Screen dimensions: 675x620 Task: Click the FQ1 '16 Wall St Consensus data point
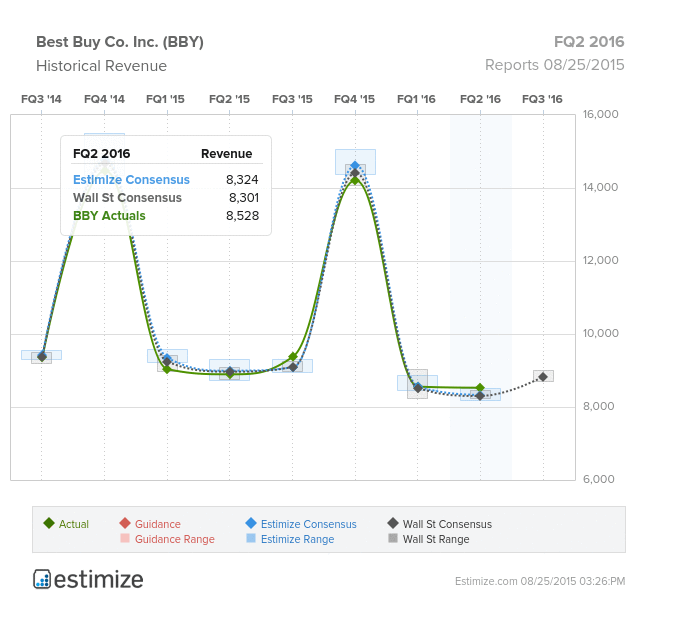tap(418, 388)
